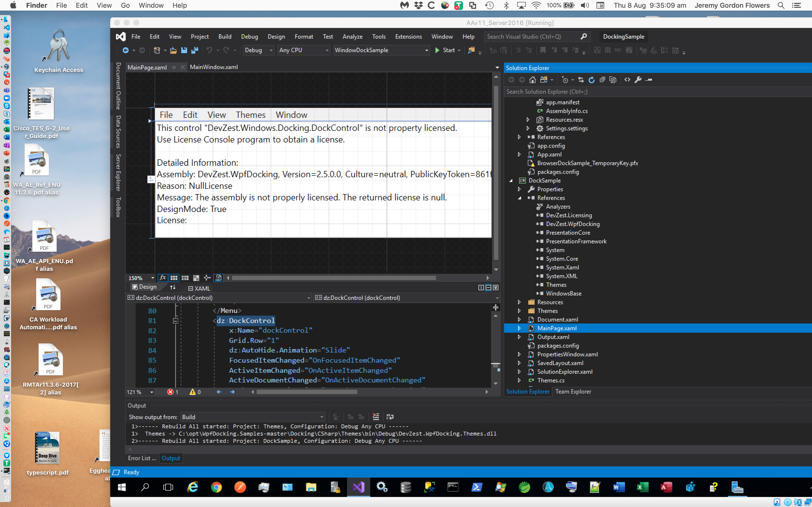Click the Clear All icon in Output panel

pyautogui.click(x=376, y=417)
